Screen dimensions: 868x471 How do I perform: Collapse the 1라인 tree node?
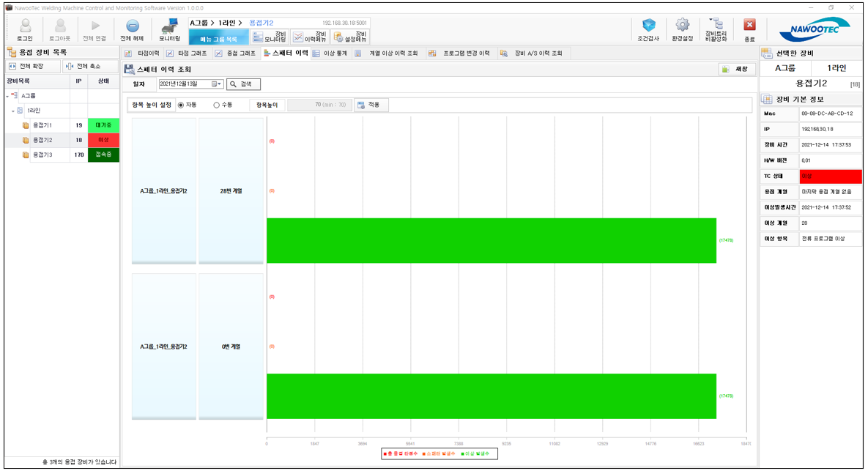(13, 111)
